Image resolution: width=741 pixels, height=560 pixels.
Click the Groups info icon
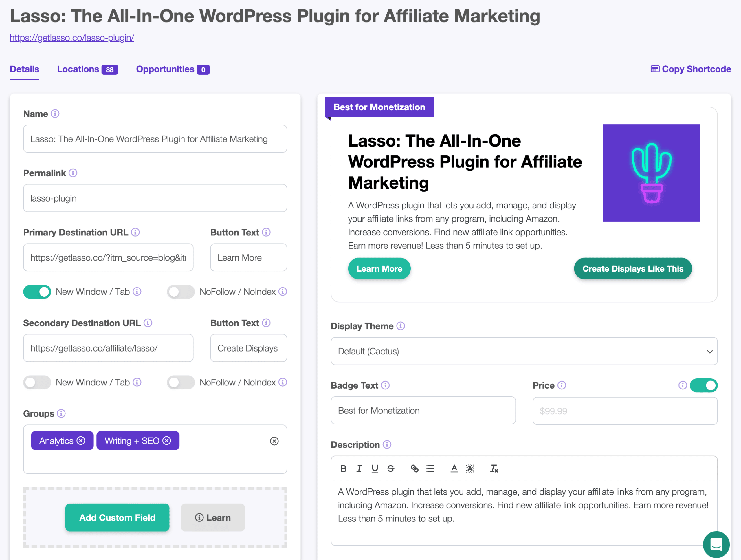tap(61, 413)
